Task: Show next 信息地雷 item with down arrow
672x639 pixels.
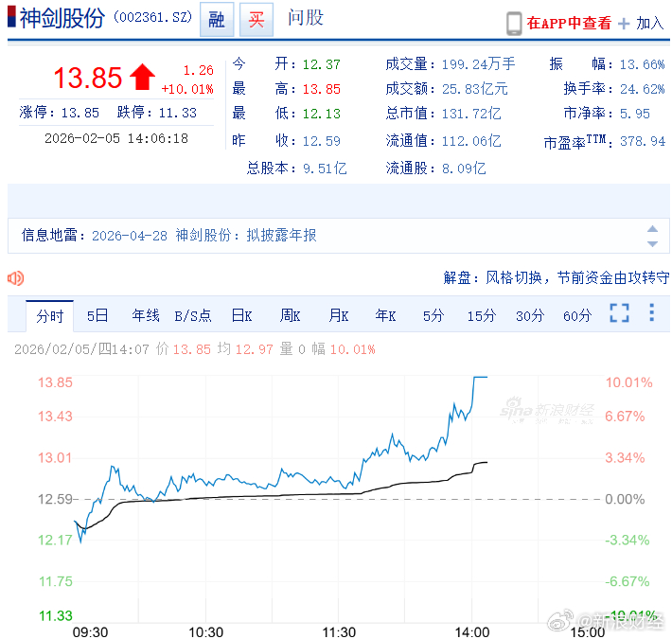Action: (652, 244)
